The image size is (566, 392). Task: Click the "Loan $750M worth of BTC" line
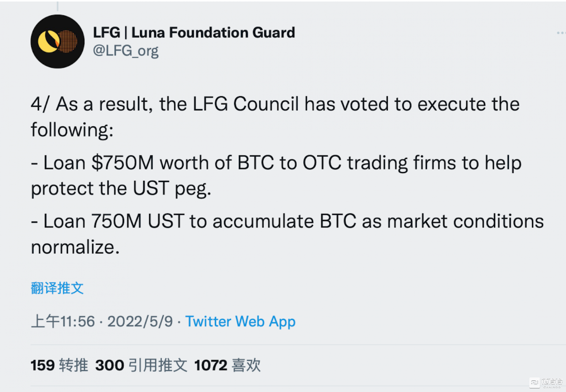[x=276, y=163]
